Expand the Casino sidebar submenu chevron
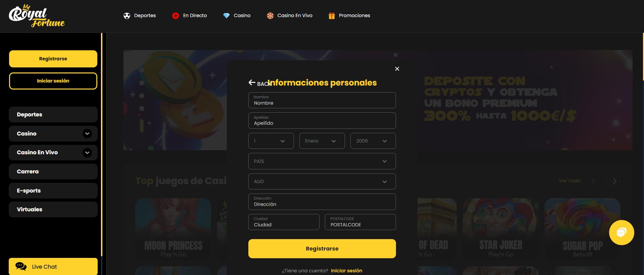This screenshot has height=275, width=644. click(87, 133)
